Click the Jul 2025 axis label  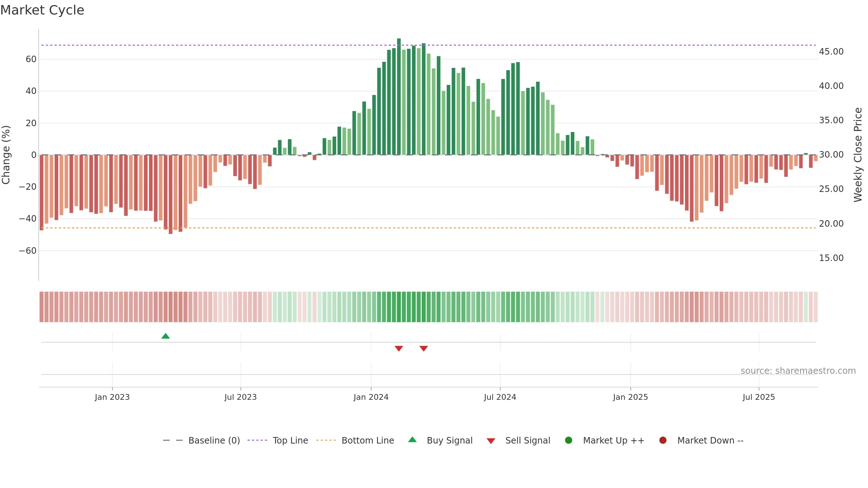click(759, 397)
